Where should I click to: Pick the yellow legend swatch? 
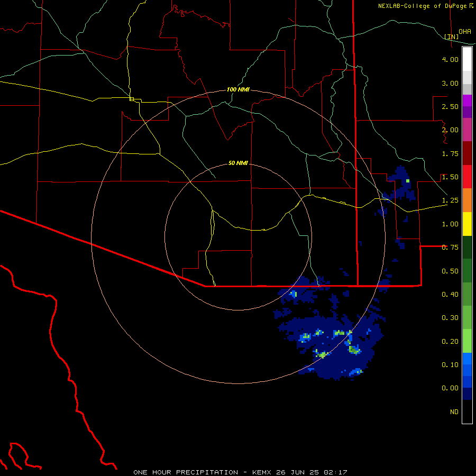click(467, 224)
